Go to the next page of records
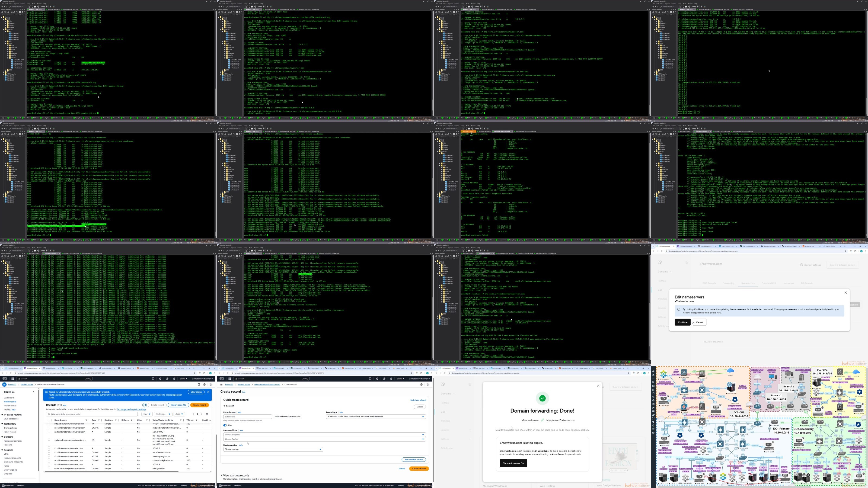This screenshot has width=868, height=488. tap(202, 414)
